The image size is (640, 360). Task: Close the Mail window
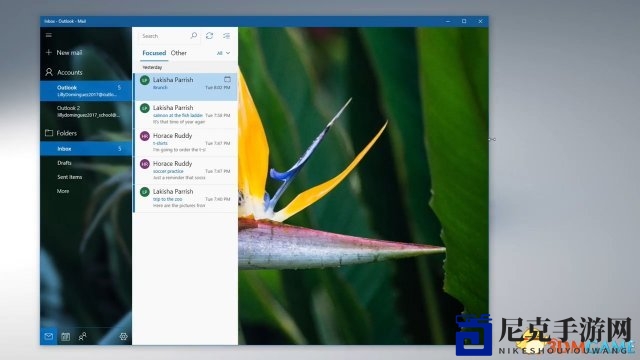pos(480,21)
